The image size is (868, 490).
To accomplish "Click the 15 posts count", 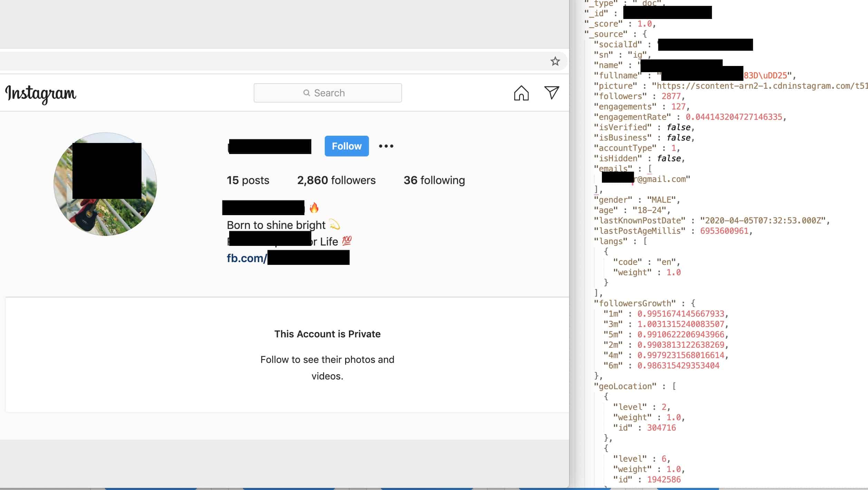I will click(248, 180).
